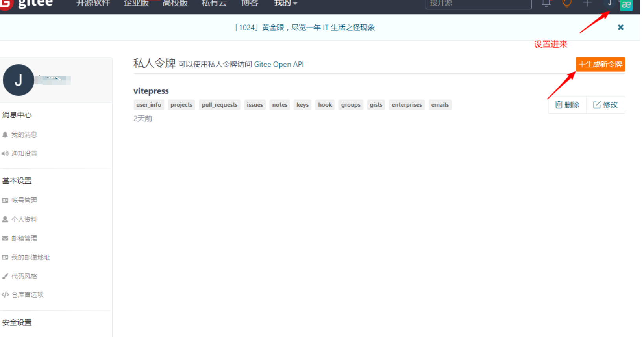Modify the vitepress token
644x337 pixels.
pos(605,105)
